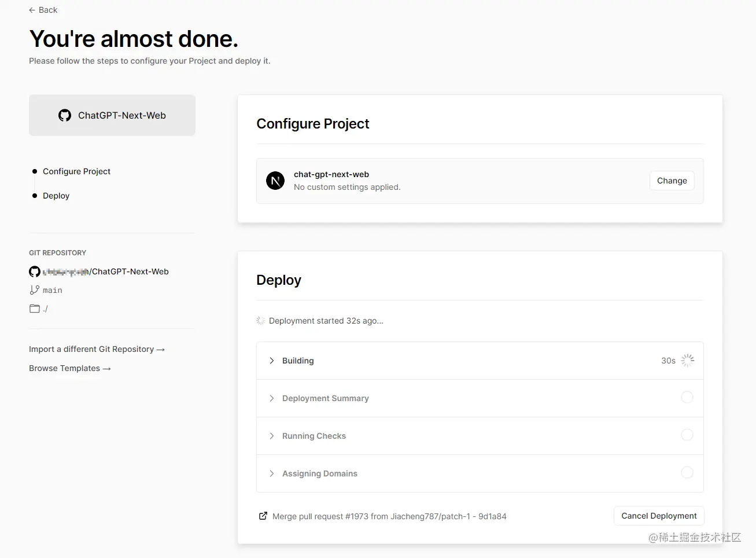Click the 30s build timer
The image size is (756, 558).
coord(668,361)
